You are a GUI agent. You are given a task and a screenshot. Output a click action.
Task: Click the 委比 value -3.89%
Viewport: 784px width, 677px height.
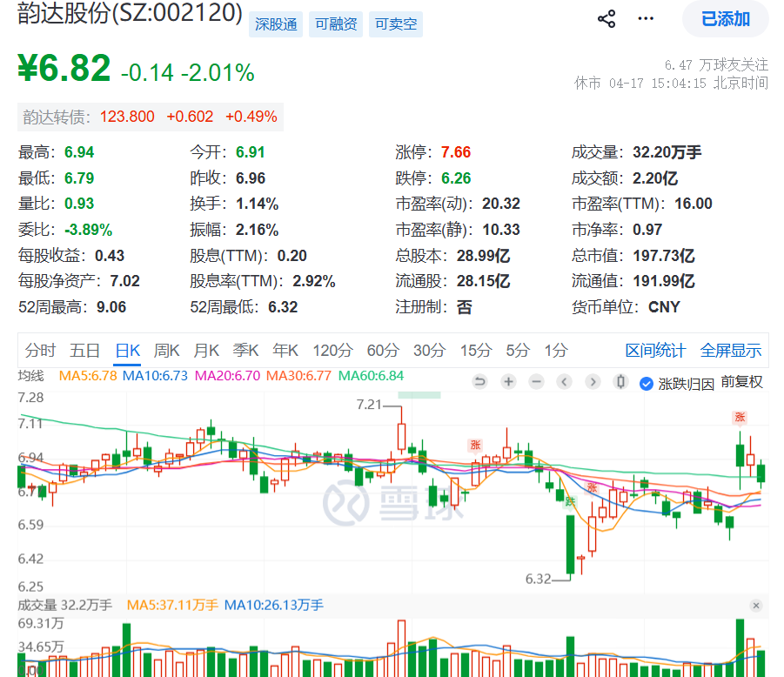point(89,230)
